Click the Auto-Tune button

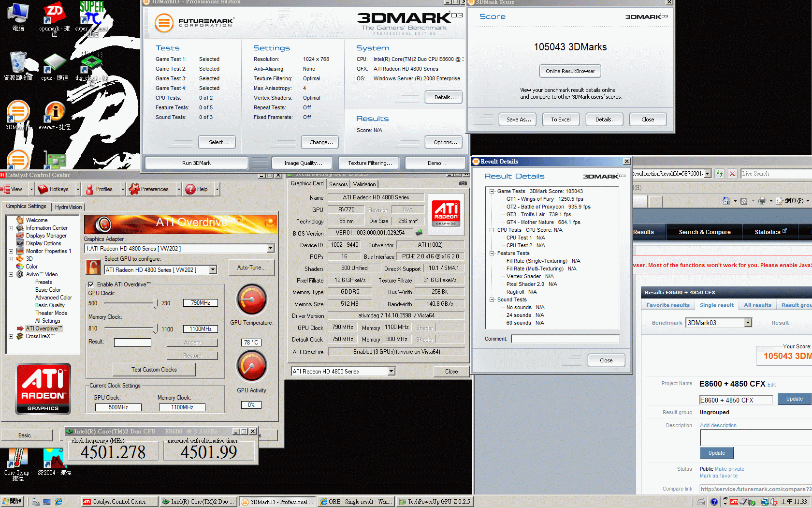251,268
